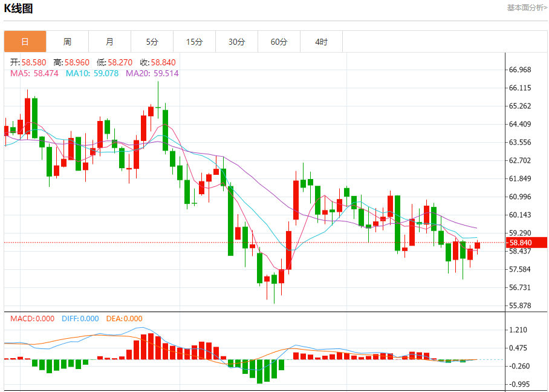Click the 66.968 price axis label
Screen dimensions: 549x392
pos(520,70)
